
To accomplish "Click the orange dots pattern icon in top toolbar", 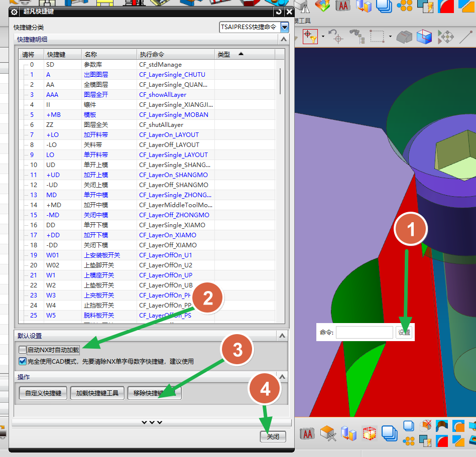I will (x=405, y=6).
